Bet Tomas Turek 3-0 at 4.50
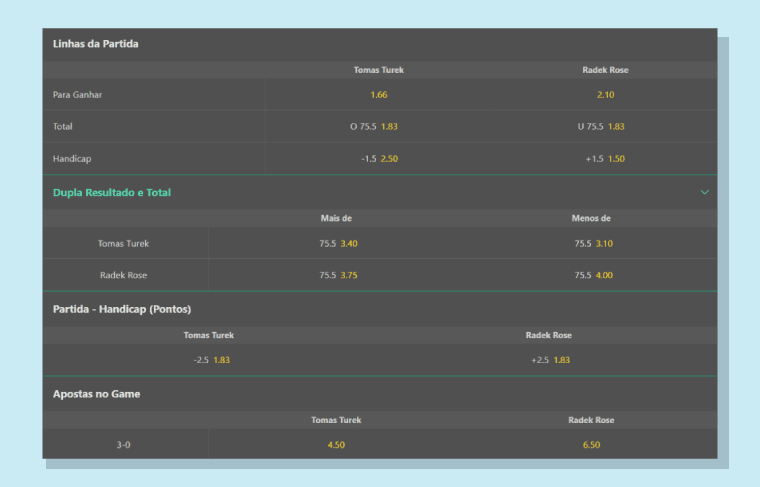Screen dimensions: 760x487 [x=336, y=445]
